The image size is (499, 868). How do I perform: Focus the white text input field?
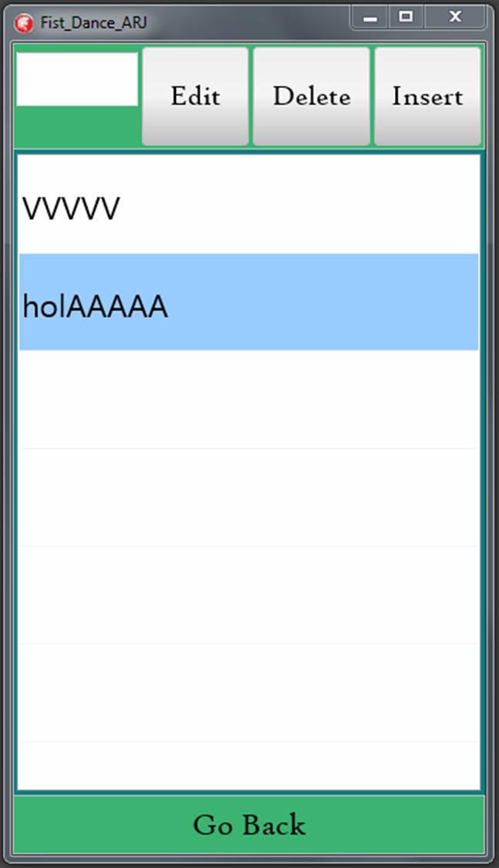[77, 79]
